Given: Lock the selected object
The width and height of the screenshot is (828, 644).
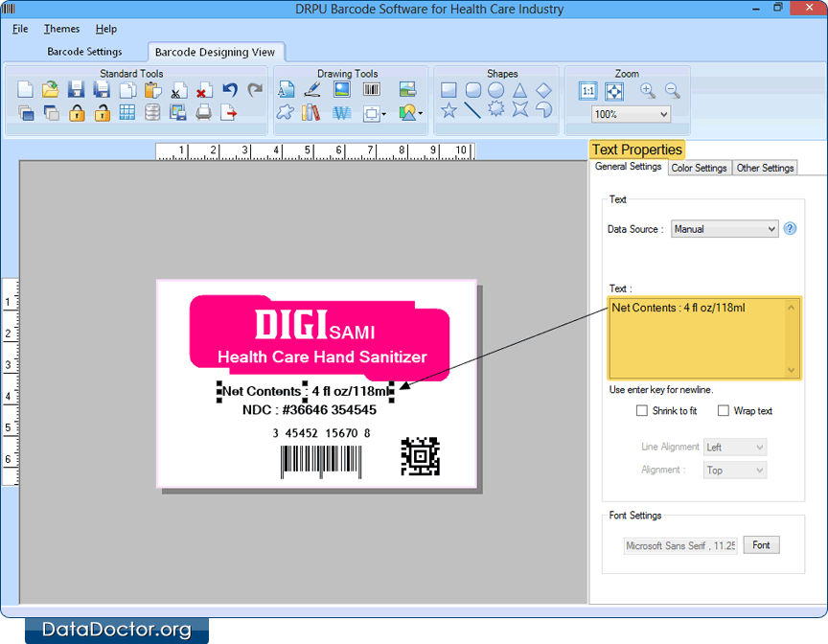Looking at the screenshot, I should [x=77, y=112].
